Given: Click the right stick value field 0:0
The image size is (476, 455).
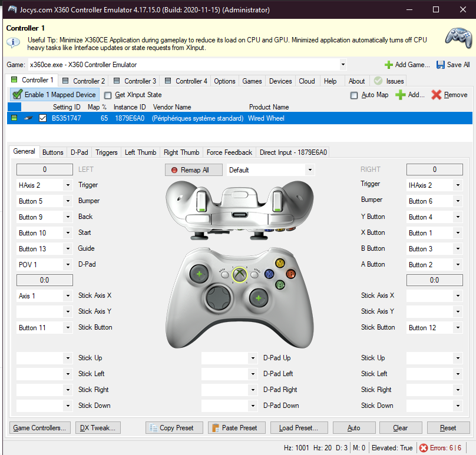Looking at the screenshot, I should 434,280.
